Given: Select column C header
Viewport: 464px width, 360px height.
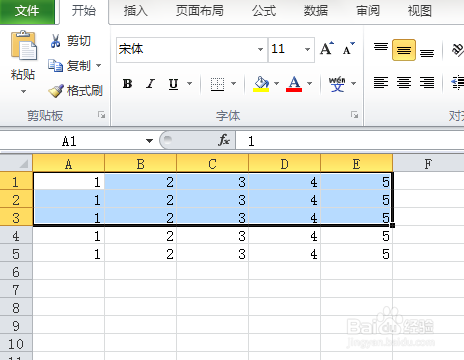Looking at the screenshot, I should (x=212, y=164).
